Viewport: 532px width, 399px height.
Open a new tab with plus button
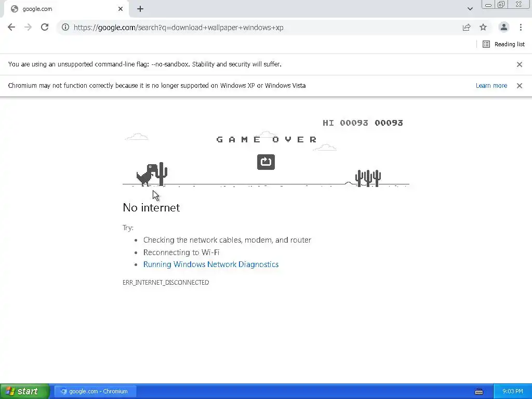coord(140,9)
